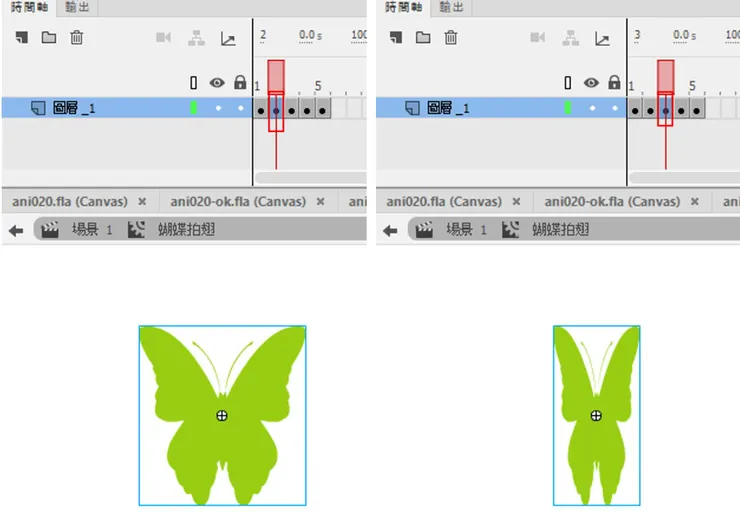Close ani020-ok.fla tab in right panel
The height and width of the screenshot is (515, 740).
point(695,202)
